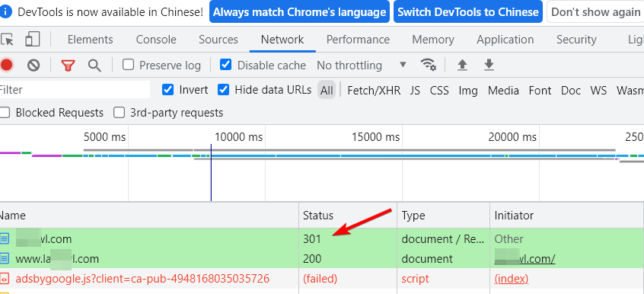This screenshot has height=294, width=644.
Task: Filter requests by JS type
Action: pyautogui.click(x=415, y=90)
